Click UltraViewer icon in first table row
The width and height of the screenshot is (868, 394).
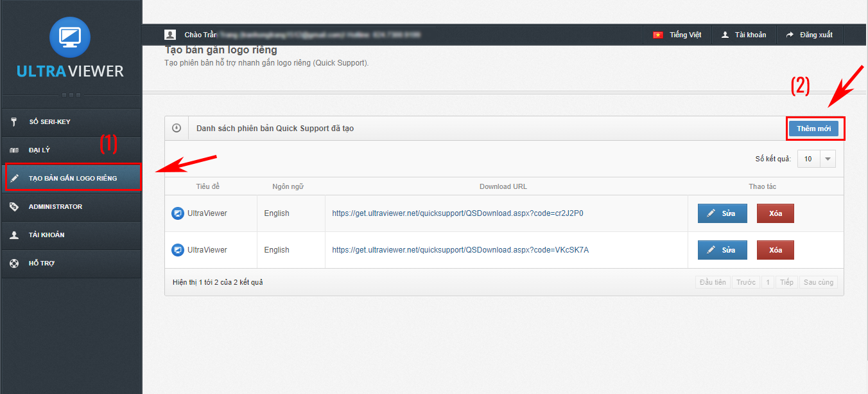[178, 213]
